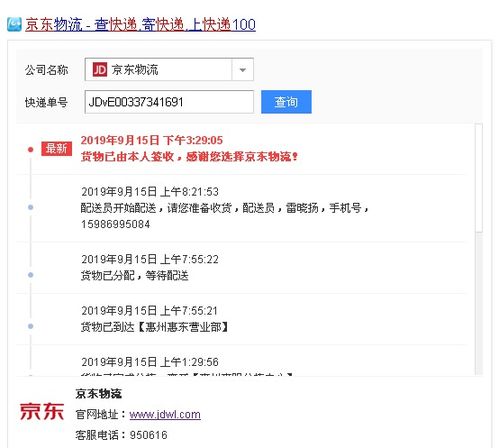Viewport: 499px width, 448px height.
Task: Click timeline dot beside 7:55:22 entry
Action: pos(31,275)
